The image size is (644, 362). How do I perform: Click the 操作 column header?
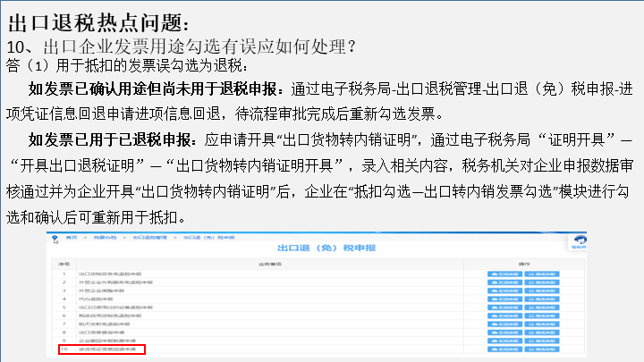click(x=524, y=265)
